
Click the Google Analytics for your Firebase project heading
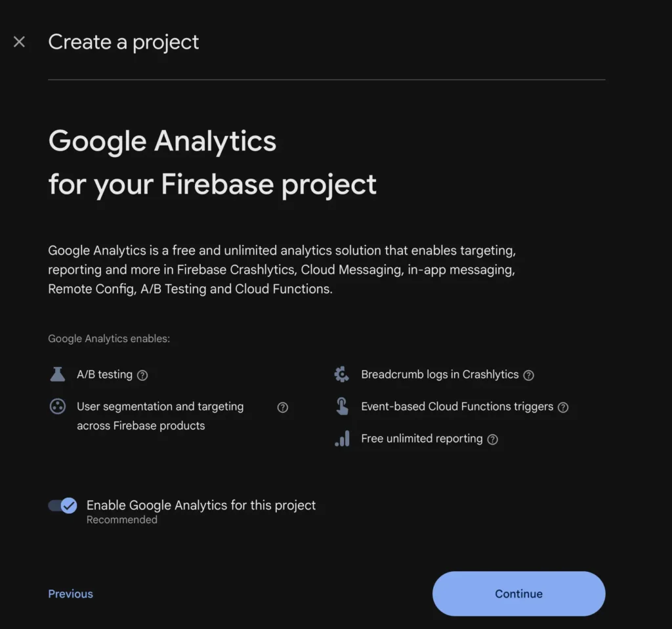click(x=212, y=162)
